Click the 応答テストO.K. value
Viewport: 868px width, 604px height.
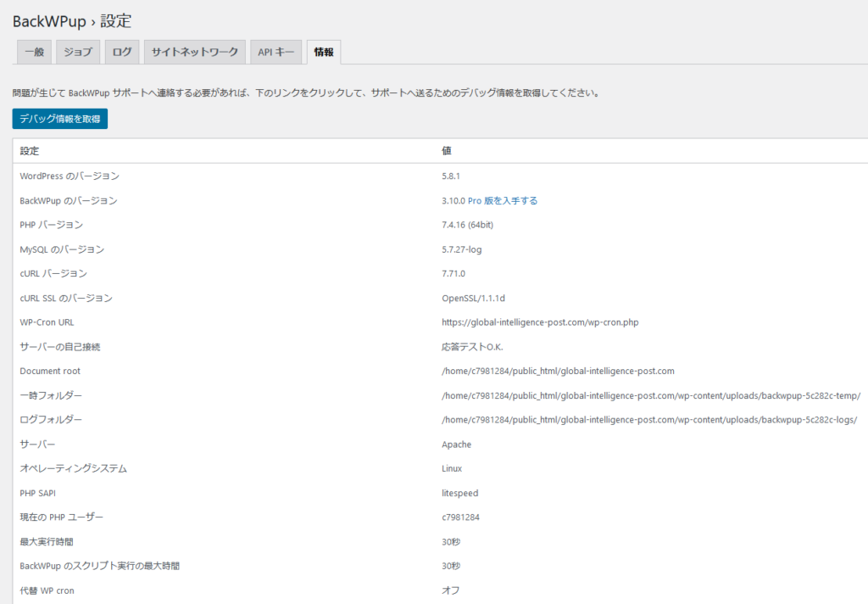(472, 347)
